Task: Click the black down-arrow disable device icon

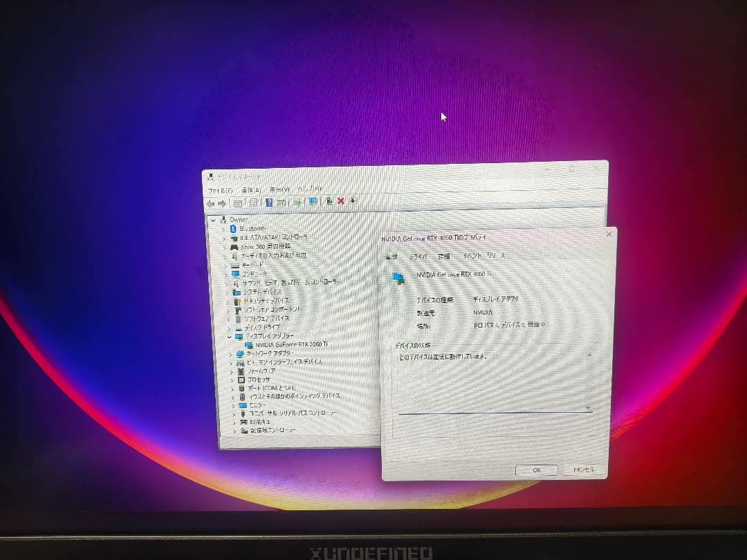Action: pos(353,200)
